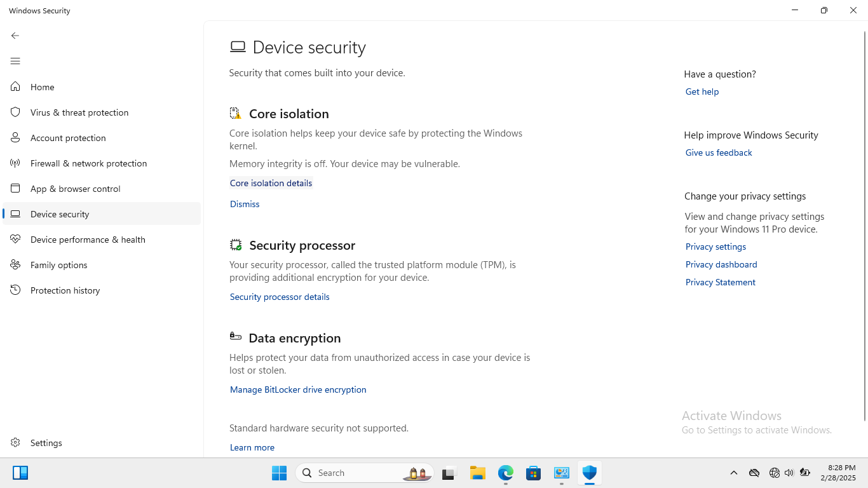Click the back arrow icon

point(15,36)
